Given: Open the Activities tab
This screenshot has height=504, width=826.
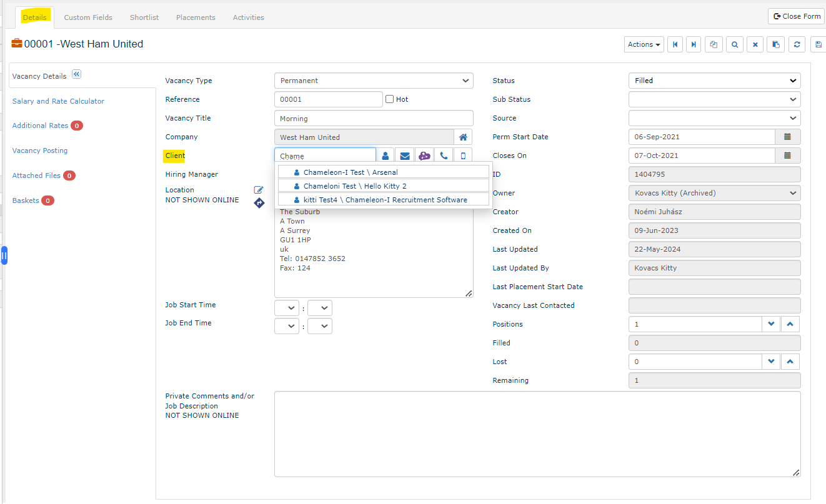Looking at the screenshot, I should 249,17.
